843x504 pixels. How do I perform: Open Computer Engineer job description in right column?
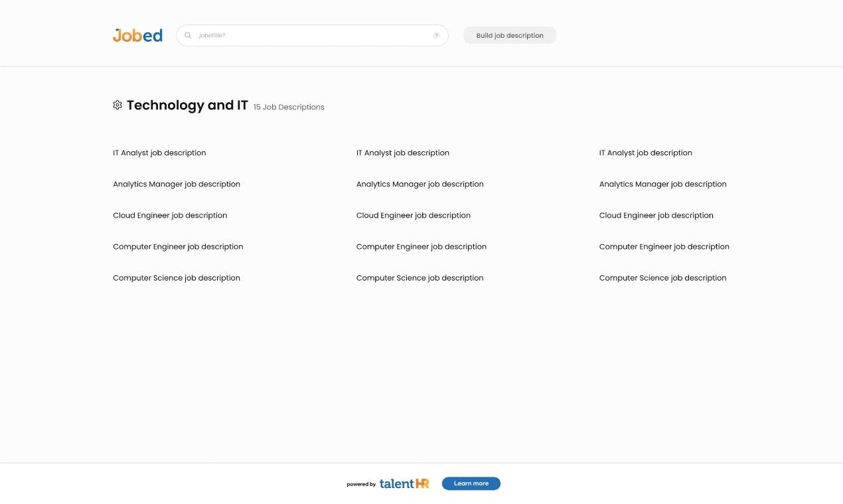click(x=664, y=247)
